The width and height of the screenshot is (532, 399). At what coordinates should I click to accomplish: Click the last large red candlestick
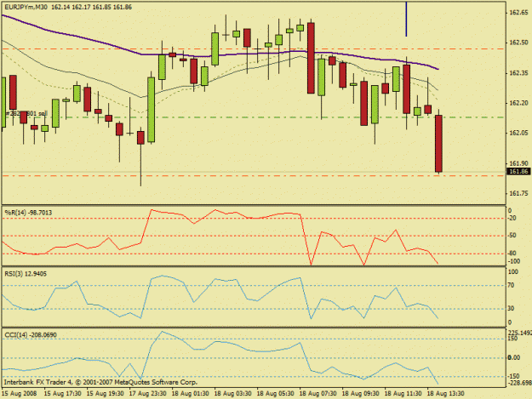click(438, 144)
